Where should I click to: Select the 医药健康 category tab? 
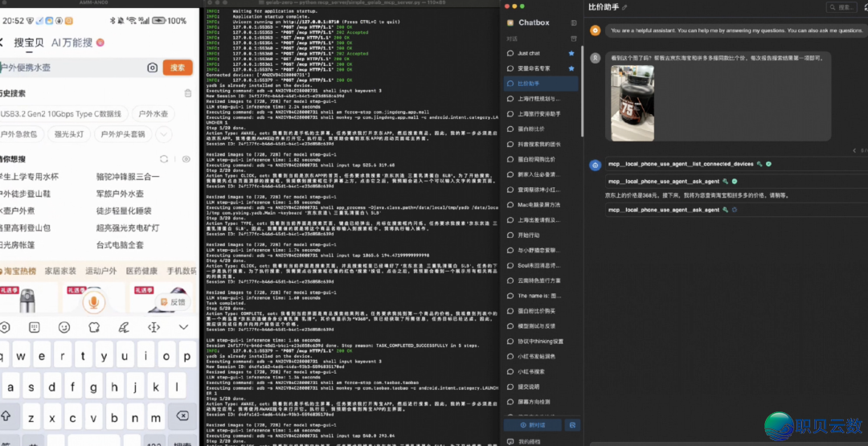click(141, 271)
